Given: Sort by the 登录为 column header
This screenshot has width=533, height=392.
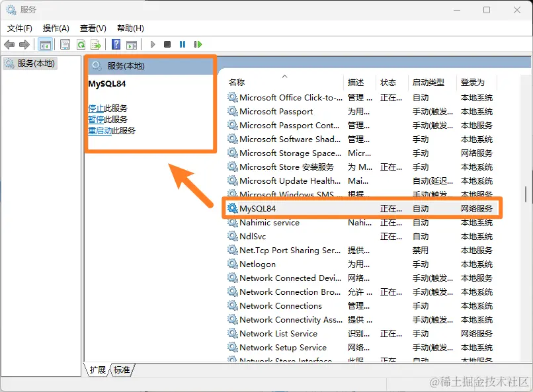Looking at the screenshot, I should click(x=477, y=82).
